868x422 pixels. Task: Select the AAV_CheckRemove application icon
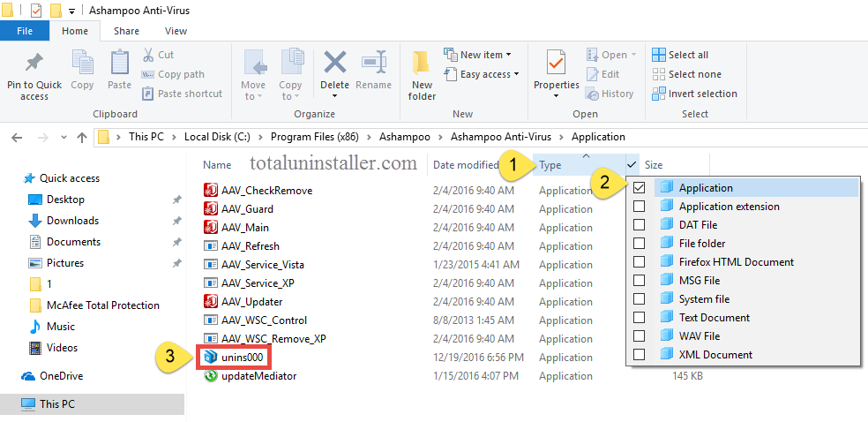[x=210, y=191]
